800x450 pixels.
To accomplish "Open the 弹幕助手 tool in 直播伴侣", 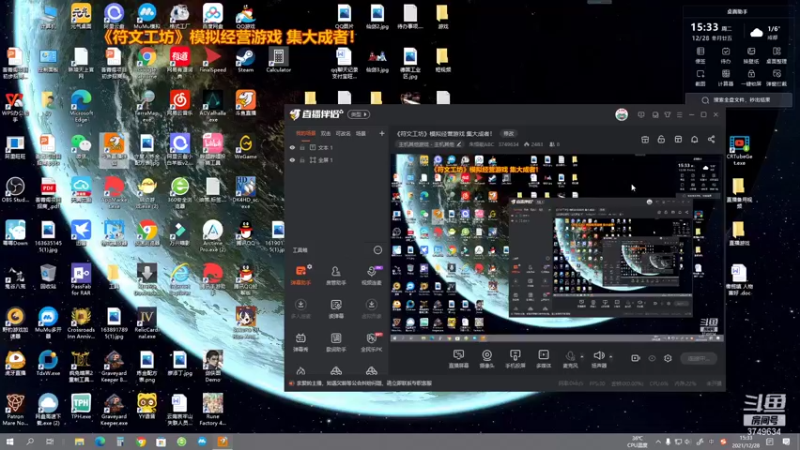I will [301, 274].
